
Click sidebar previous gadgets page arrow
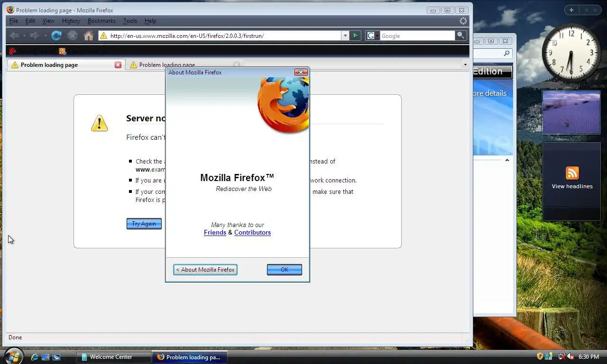[586, 10]
